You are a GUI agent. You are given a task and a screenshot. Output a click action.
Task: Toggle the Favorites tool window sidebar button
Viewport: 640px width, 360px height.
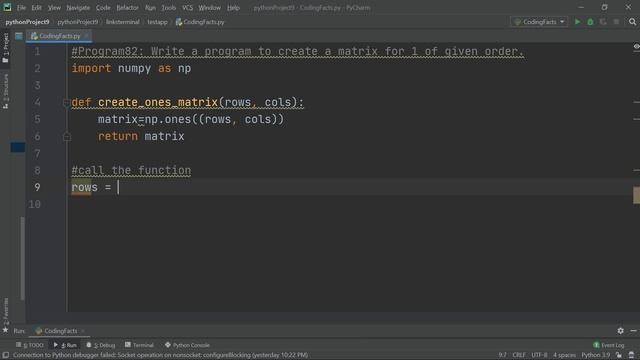point(6,310)
